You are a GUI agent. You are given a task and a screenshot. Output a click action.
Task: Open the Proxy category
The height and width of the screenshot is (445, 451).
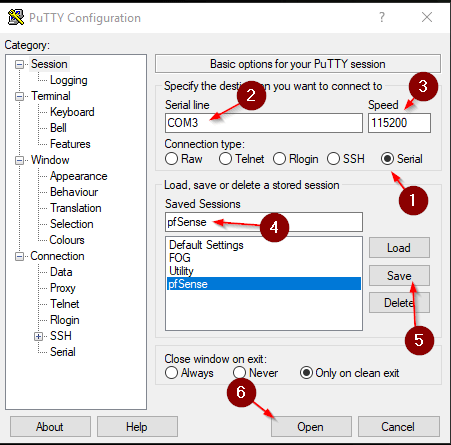(x=63, y=288)
